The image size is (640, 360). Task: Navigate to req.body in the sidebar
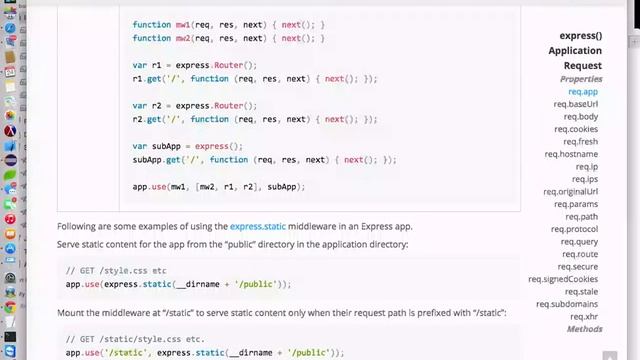coord(580,117)
